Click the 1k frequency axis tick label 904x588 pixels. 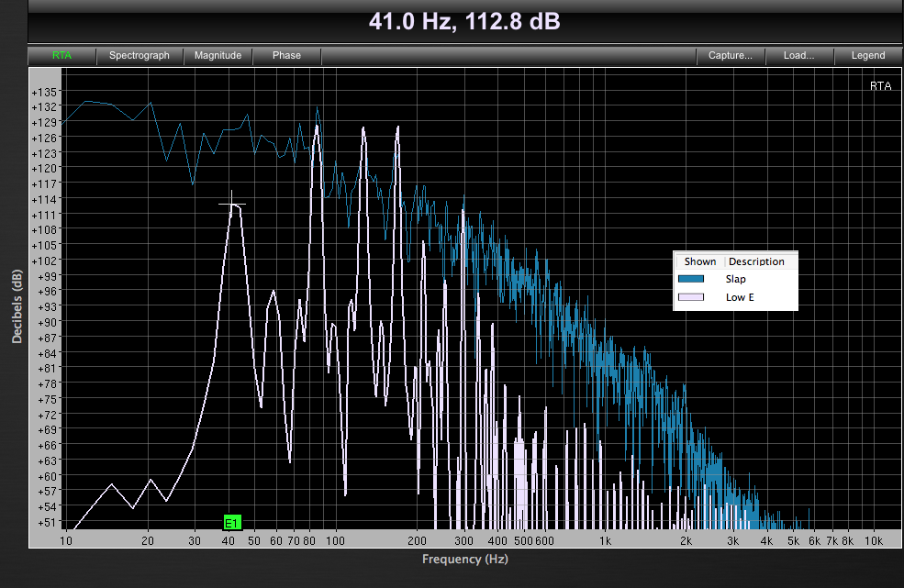(x=605, y=540)
